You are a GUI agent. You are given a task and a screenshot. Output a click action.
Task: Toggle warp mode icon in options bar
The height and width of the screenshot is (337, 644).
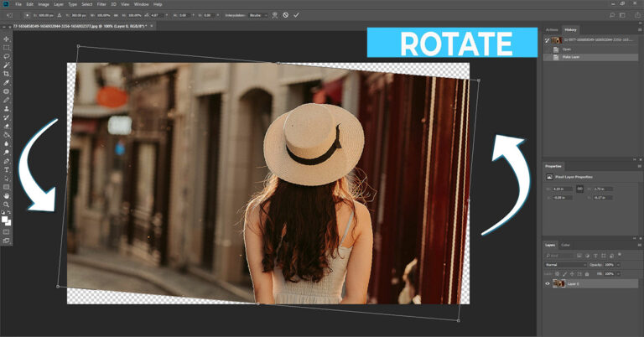coord(273,14)
